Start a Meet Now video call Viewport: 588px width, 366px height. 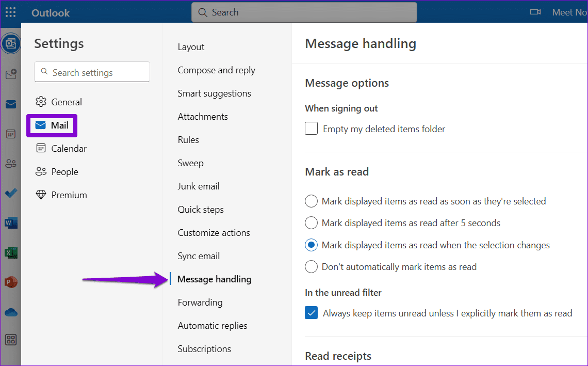535,12
